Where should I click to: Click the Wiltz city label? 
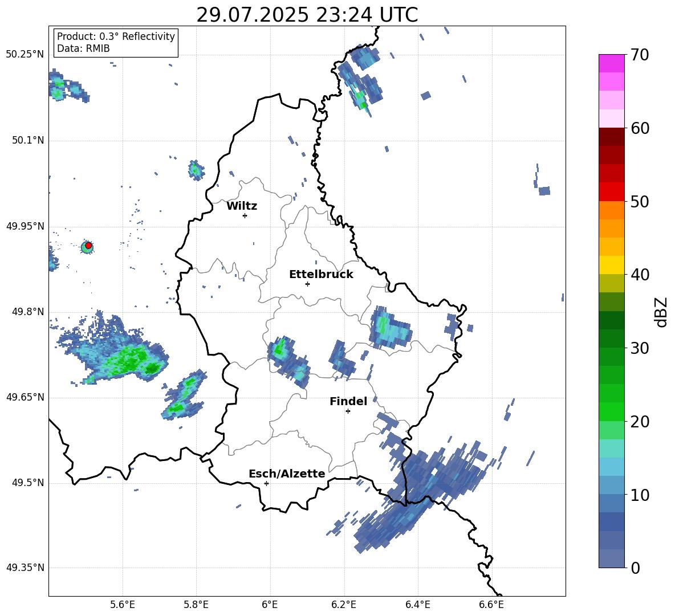point(242,206)
